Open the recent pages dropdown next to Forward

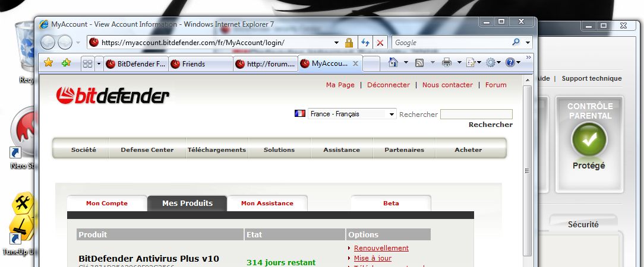(78, 43)
